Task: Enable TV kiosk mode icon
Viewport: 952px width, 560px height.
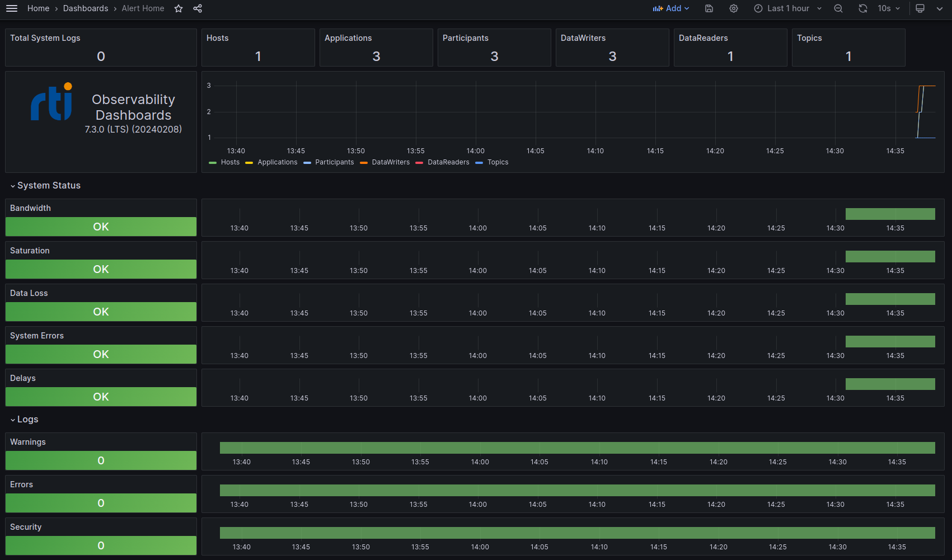Action: (x=921, y=8)
